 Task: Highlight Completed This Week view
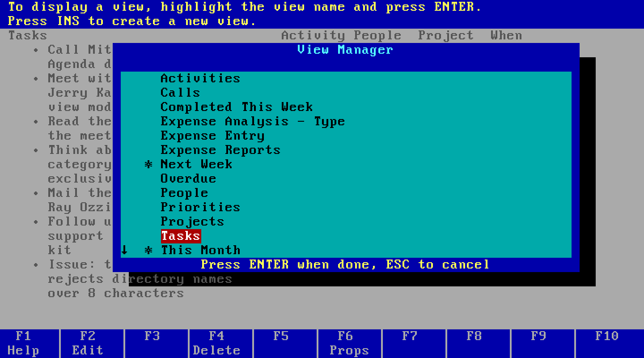point(237,107)
